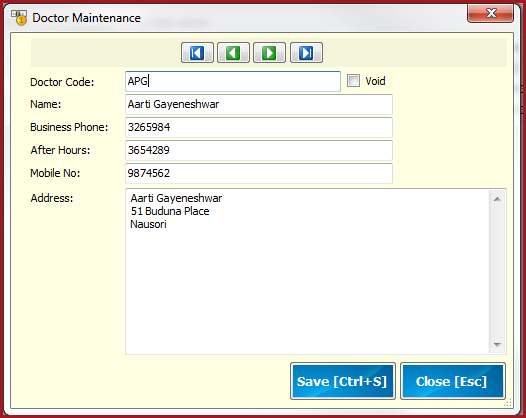The width and height of the screenshot is (526, 418).
Task: Click the Doctor Maintenance title bar icon
Action: click(x=19, y=17)
